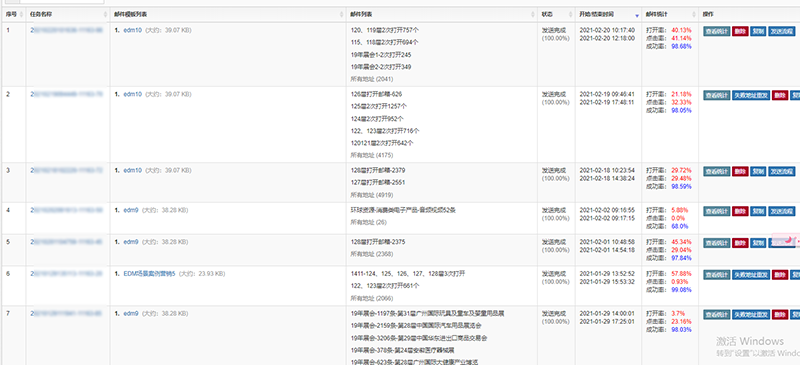
Task: Open edm9 template link in row 4
Action: (x=131, y=210)
